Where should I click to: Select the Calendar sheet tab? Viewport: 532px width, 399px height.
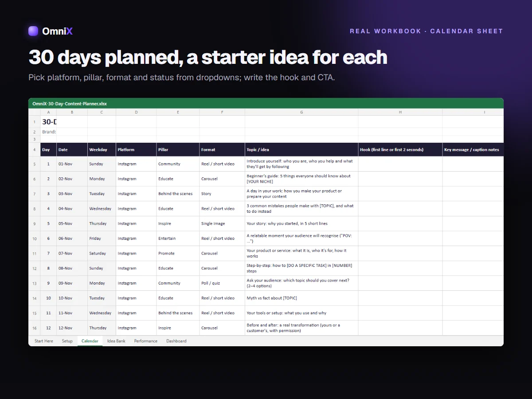coord(90,341)
